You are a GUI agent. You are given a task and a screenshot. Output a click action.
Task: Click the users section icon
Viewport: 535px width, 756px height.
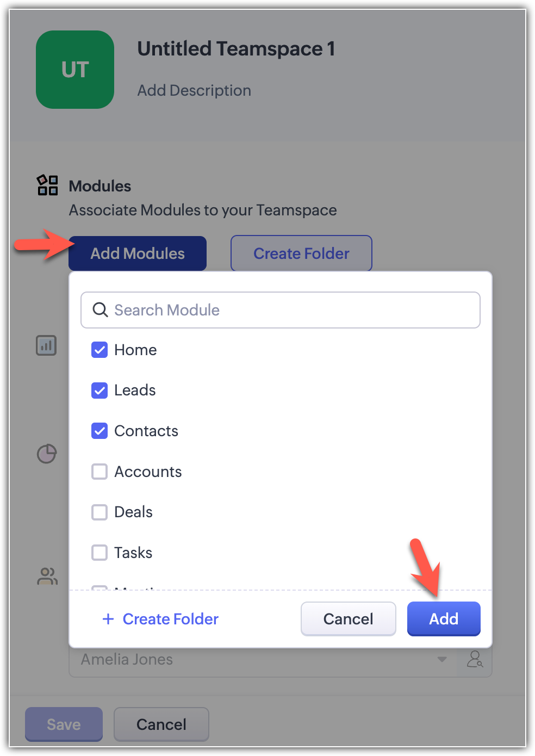[x=47, y=577]
